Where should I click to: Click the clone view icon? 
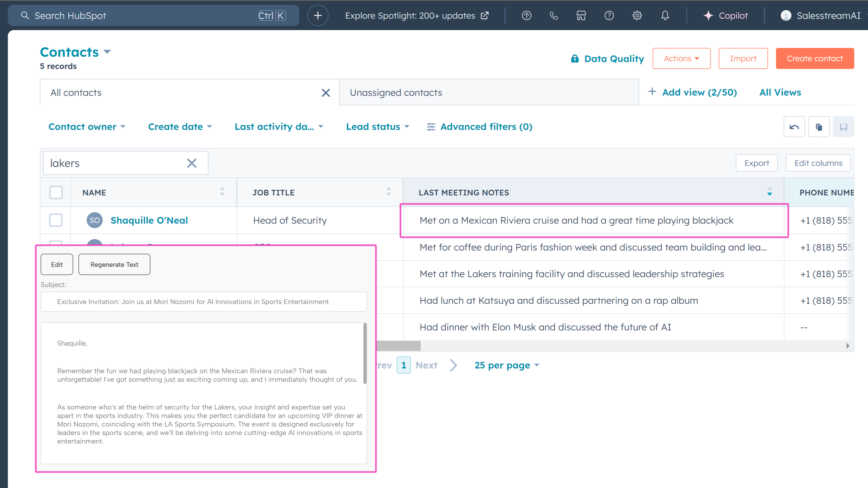coord(819,127)
